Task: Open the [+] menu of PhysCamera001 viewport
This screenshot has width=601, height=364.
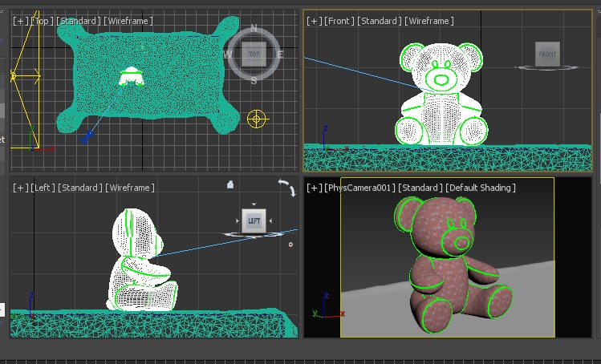Action: (313, 188)
